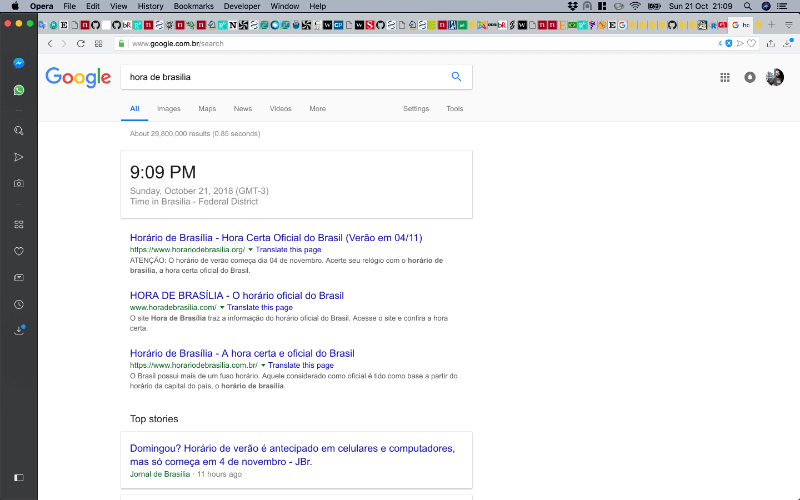Open Personal News from the sidebar
Image resolution: width=800 pixels, height=500 pixels.
pos(19,278)
